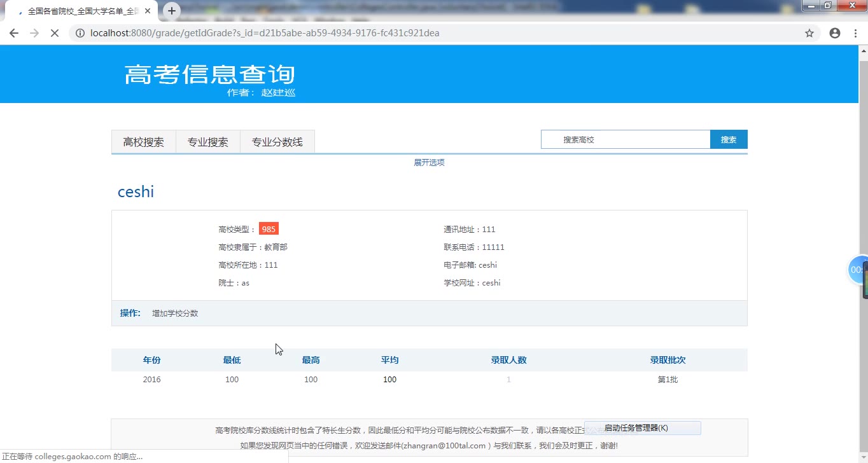Click the orange 985 type badge
Viewport: 868px width, 463px height.
point(269,229)
